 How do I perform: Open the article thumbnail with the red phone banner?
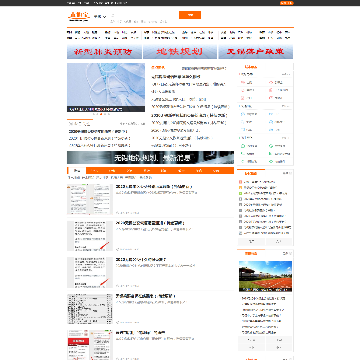click(90, 345)
